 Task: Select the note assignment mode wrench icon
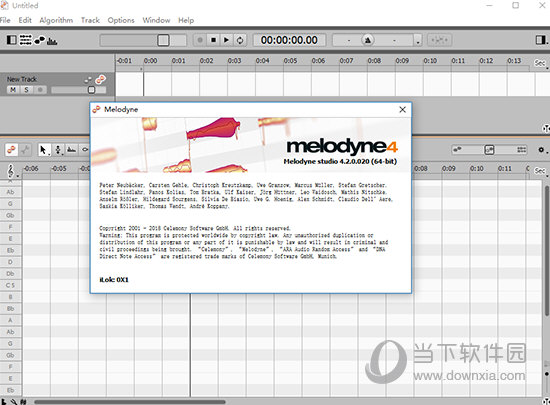tap(25, 150)
